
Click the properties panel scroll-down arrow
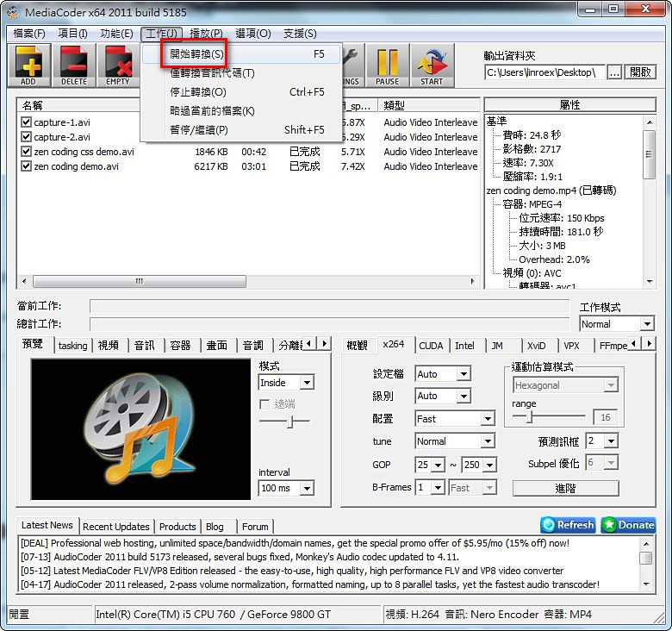tap(650, 282)
